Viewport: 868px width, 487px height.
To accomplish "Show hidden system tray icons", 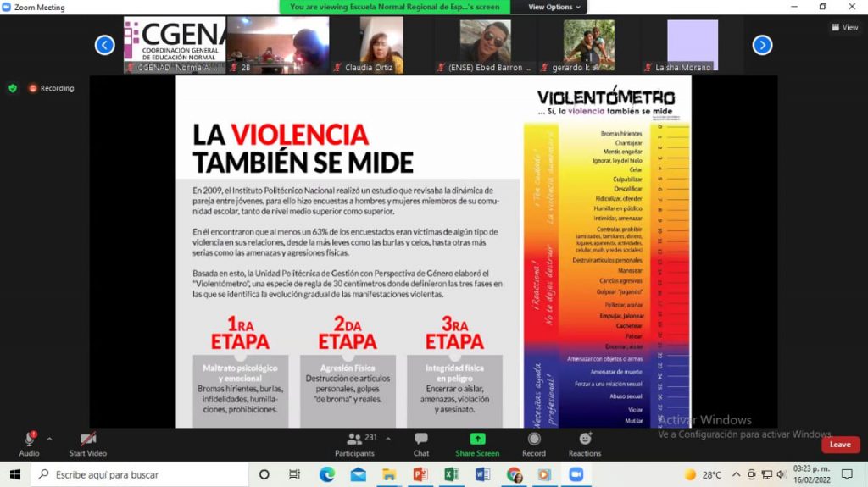I will [x=737, y=474].
